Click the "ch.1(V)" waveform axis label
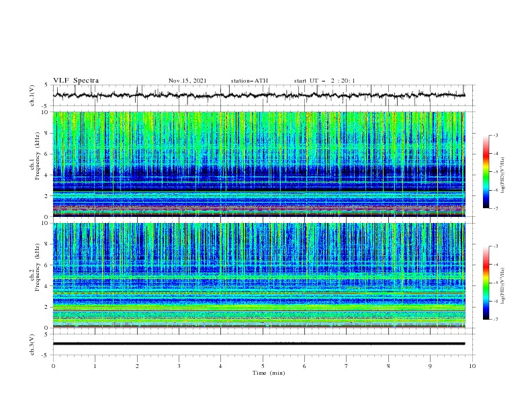Viewport: 532px width, 411px height. 32,95
